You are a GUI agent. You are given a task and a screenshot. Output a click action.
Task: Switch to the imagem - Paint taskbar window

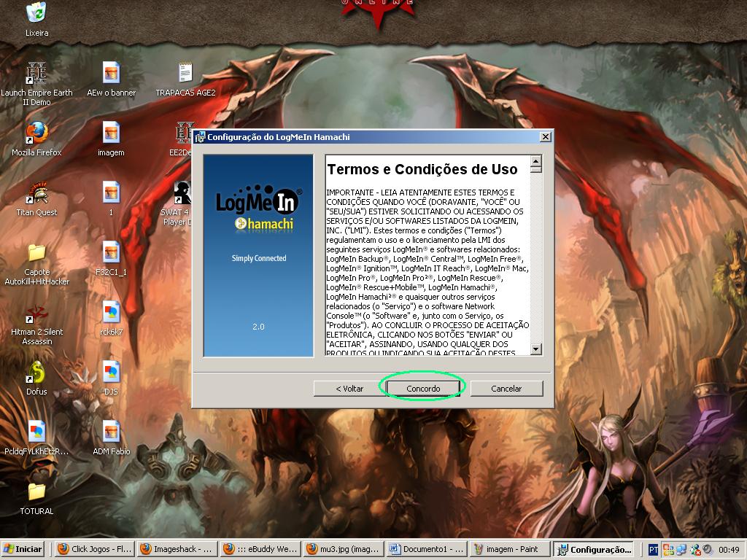point(510,549)
